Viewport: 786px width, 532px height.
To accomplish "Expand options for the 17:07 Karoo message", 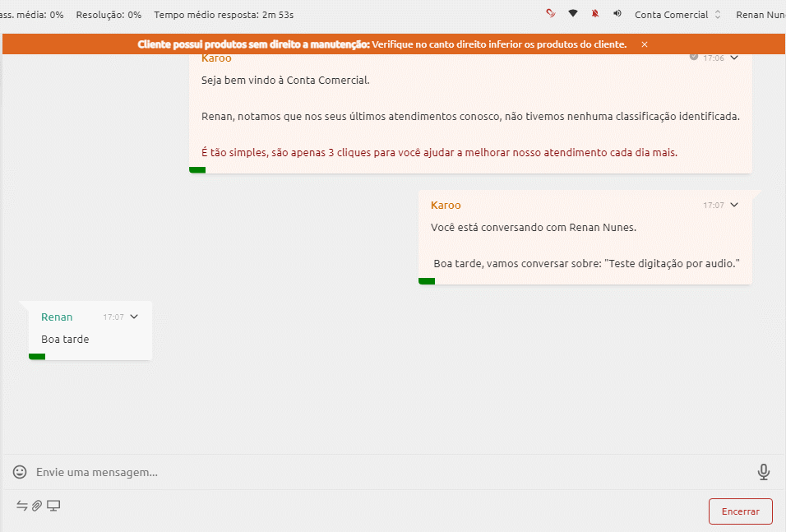I will click(734, 205).
